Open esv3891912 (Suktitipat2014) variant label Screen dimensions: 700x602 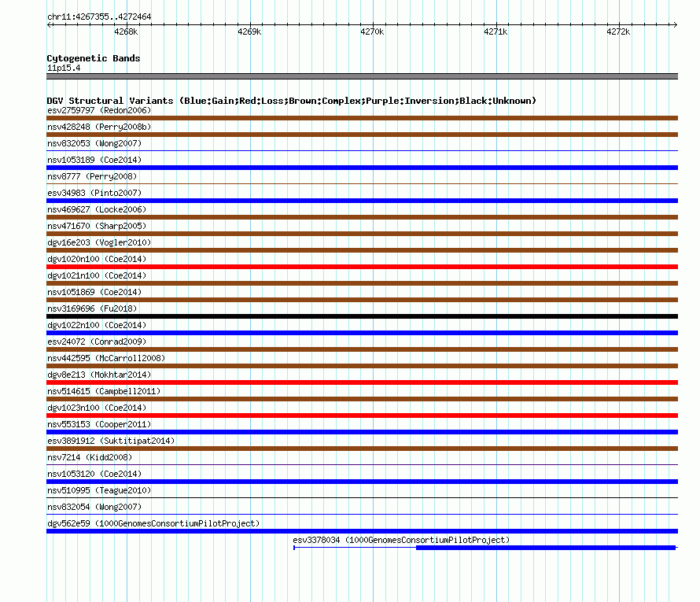coord(111,441)
